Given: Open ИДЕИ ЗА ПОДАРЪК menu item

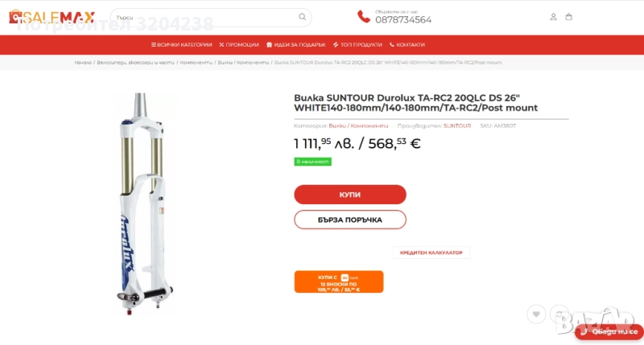Looking at the screenshot, I should click(x=295, y=45).
